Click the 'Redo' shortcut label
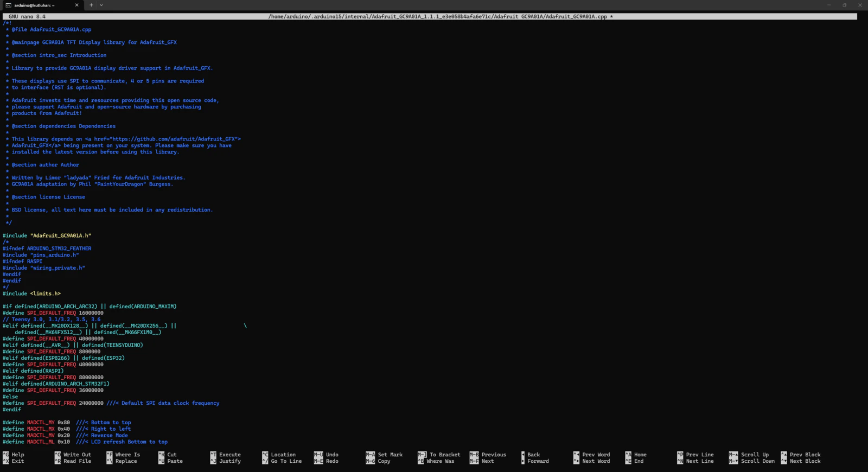The image size is (868, 472). [332, 461]
